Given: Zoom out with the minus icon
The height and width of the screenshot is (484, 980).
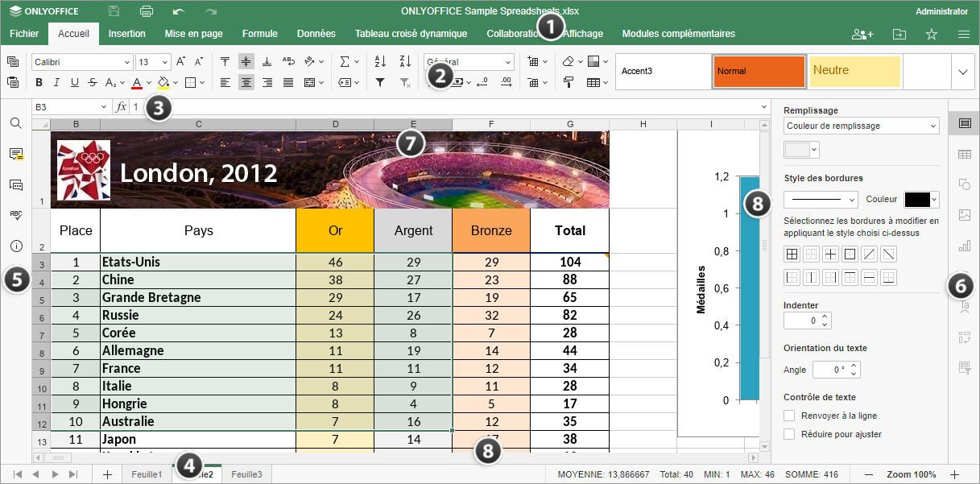Looking at the screenshot, I should pyautogui.click(x=868, y=474).
